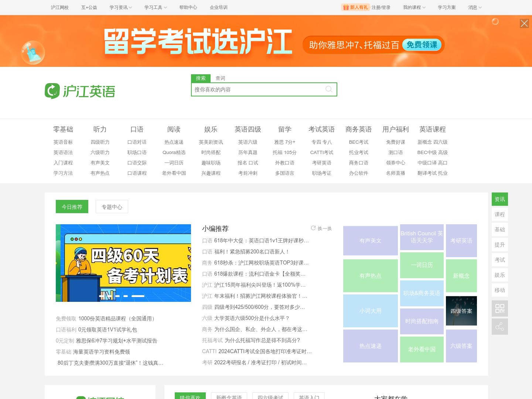532x399 pixels.
Task: Open 海量英语学习资料免费领 link
Action: point(102,352)
